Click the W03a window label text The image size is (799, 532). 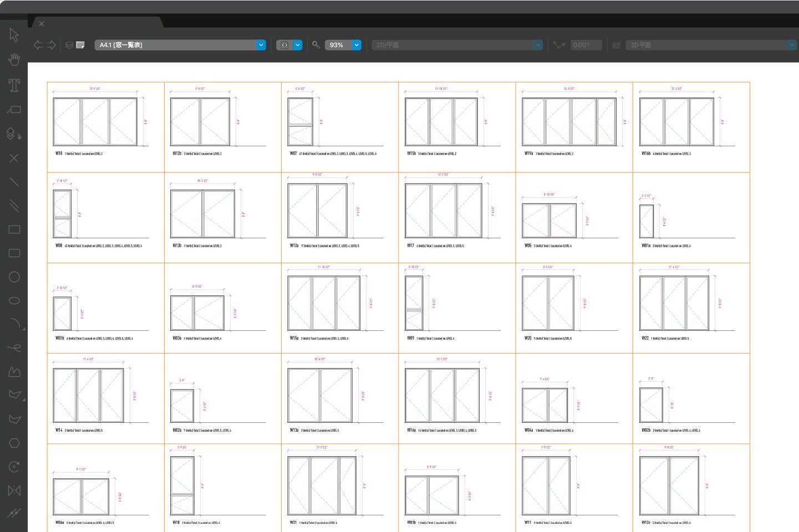[x=177, y=338]
